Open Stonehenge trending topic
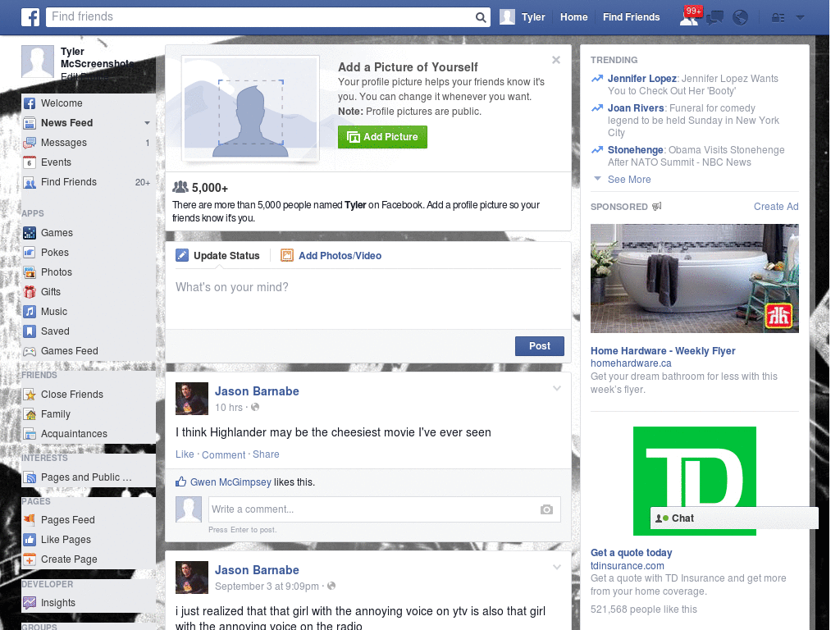The height and width of the screenshot is (630, 840). (x=636, y=150)
